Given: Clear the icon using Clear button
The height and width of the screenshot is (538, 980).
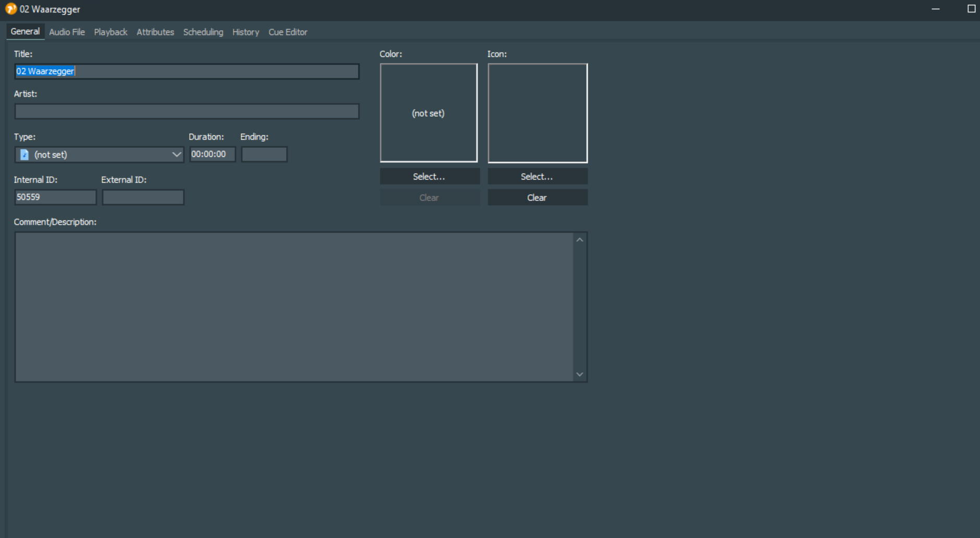Looking at the screenshot, I should click(537, 197).
